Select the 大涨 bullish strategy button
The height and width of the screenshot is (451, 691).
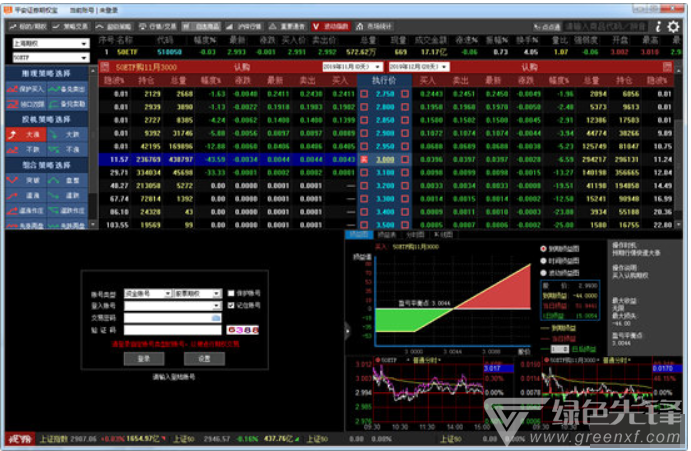26,134
